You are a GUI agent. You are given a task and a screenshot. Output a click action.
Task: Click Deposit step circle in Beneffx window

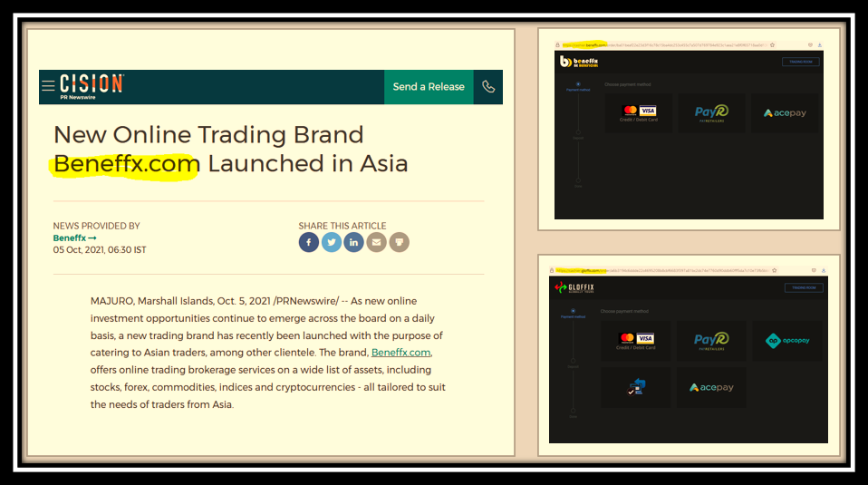coord(578,133)
